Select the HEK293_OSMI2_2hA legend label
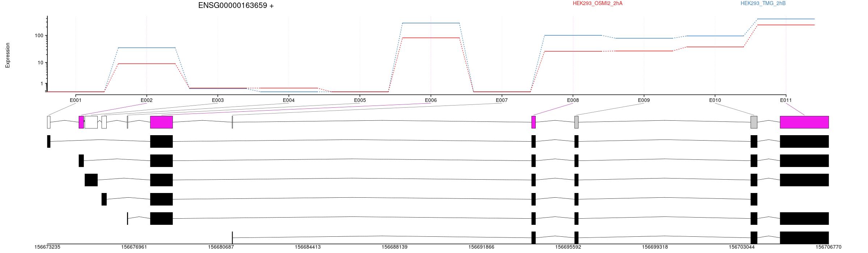Image resolution: width=868 pixels, height=253 pixels. point(597,3)
